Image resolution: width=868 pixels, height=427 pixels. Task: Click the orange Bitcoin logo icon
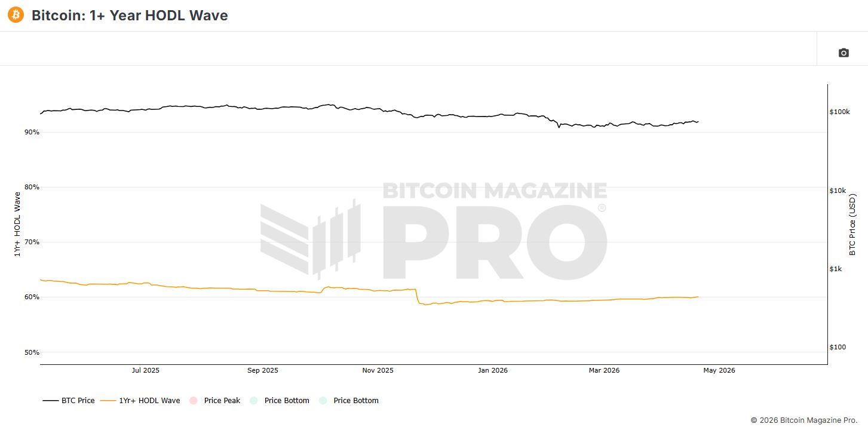point(16,15)
